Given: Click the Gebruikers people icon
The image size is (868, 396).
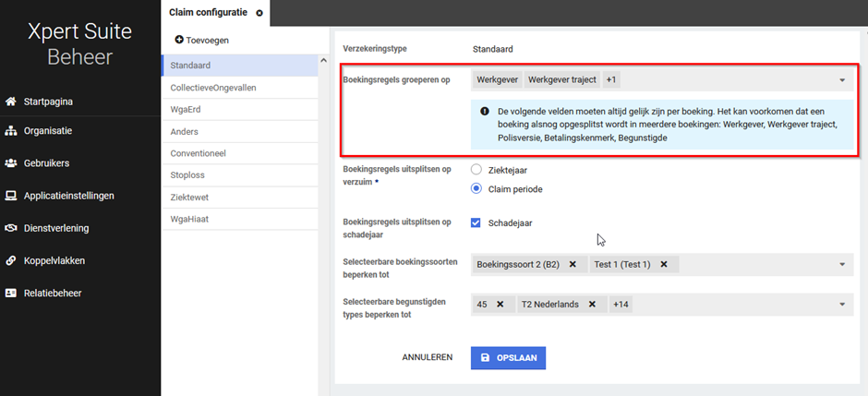Looking at the screenshot, I should (11, 163).
